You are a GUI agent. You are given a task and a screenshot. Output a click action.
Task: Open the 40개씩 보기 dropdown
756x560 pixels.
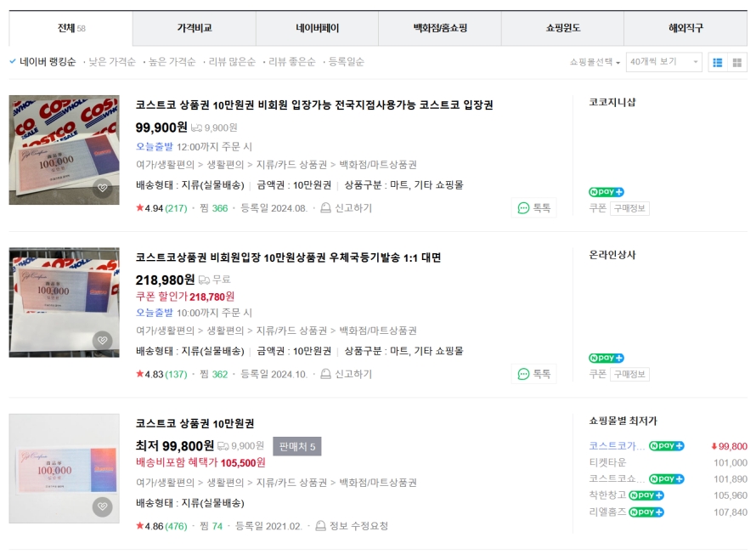664,62
